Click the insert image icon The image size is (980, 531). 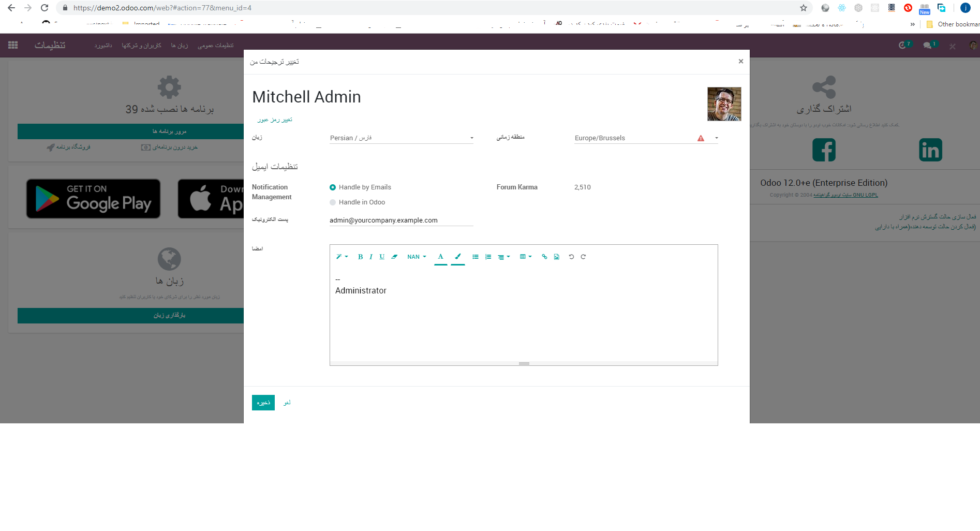(x=557, y=256)
